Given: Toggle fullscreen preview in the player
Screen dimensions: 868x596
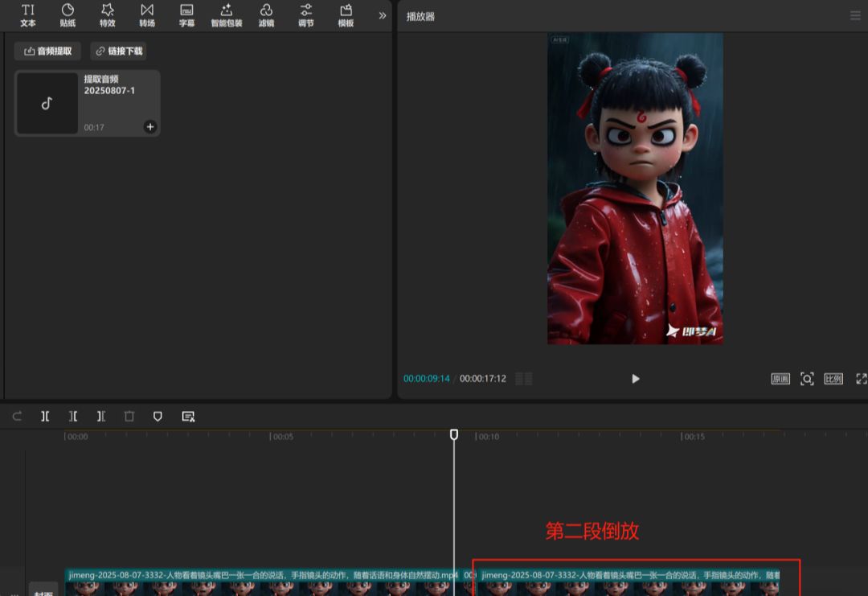Looking at the screenshot, I should 861,379.
